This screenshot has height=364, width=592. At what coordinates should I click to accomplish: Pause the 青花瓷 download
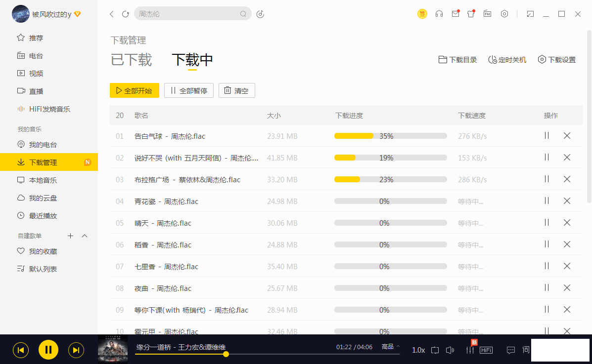[x=546, y=201]
